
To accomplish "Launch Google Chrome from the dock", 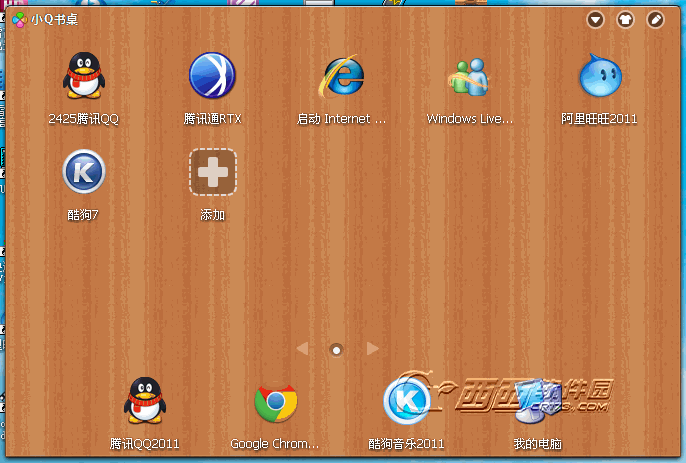I will pyautogui.click(x=276, y=402).
